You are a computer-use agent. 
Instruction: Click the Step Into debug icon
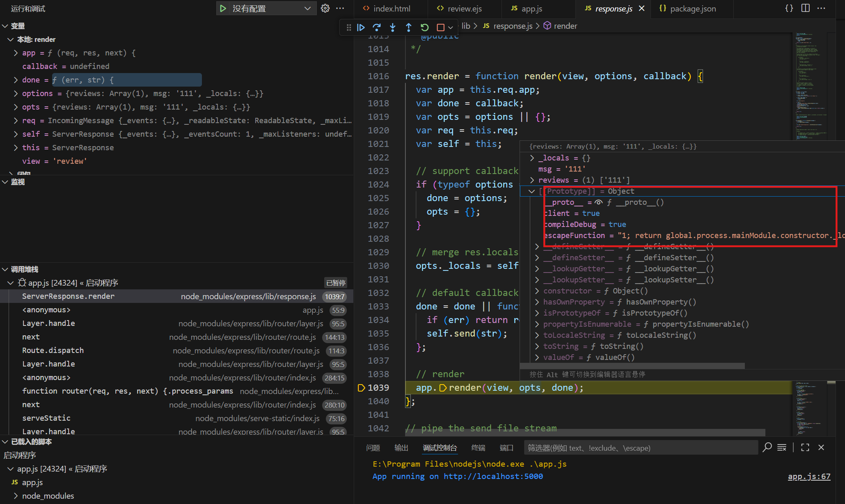tap(393, 27)
